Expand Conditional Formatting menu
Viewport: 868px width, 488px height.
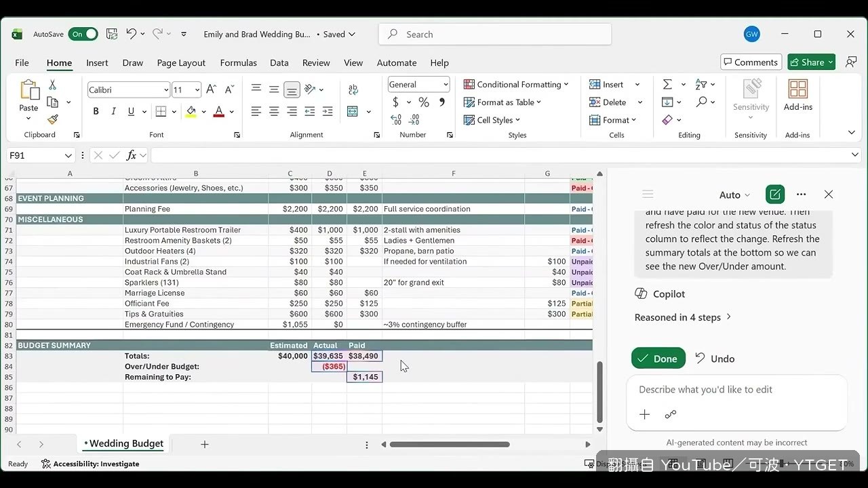[516, 84]
